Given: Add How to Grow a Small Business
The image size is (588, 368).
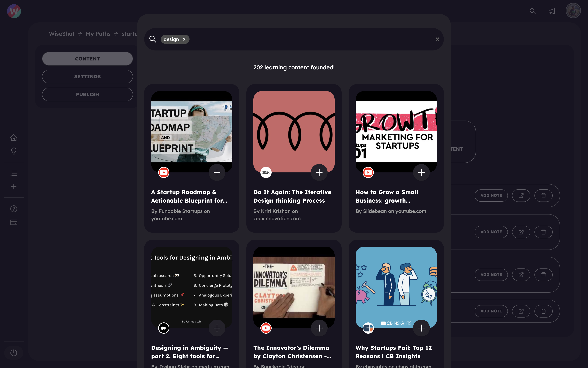Looking at the screenshot, I should point(421,172).
